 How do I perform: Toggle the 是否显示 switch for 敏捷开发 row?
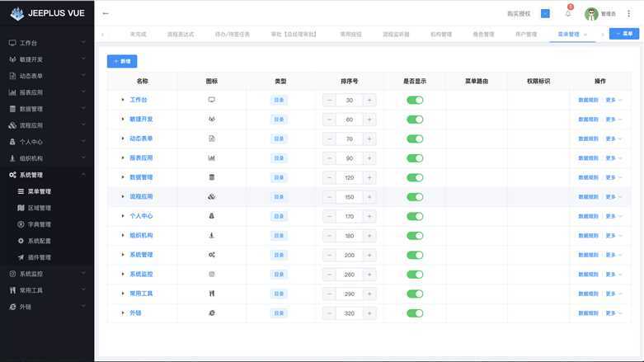pyautogui.click(x=415, y=120)
